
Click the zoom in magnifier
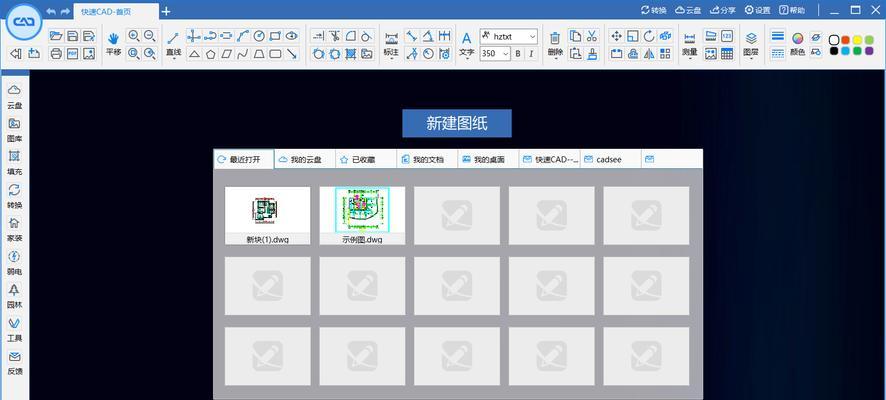(x=134, y=36)
